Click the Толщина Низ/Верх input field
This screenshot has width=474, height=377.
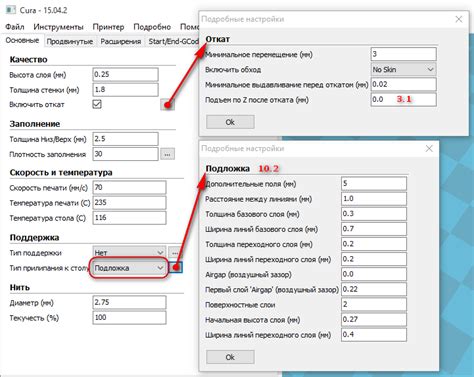(x=125, y=139)
